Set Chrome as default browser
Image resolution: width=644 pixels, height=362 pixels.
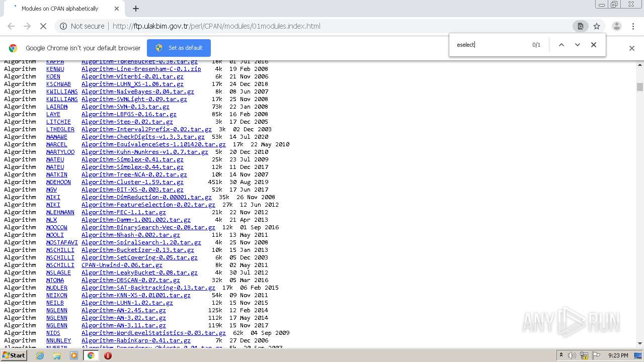click(x=179, y=48)
